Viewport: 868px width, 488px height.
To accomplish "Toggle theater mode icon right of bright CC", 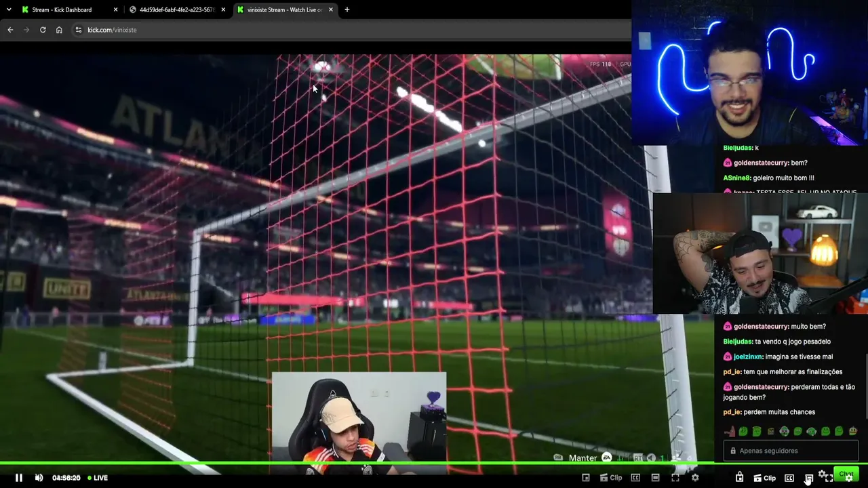I will (809, 479).
